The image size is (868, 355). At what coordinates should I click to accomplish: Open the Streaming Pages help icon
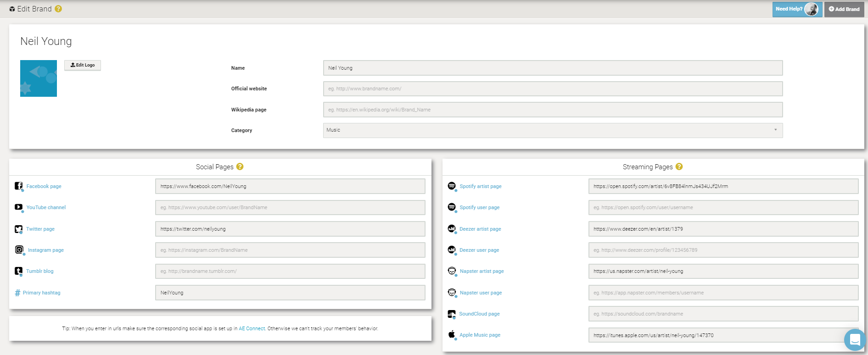(679, 166)
